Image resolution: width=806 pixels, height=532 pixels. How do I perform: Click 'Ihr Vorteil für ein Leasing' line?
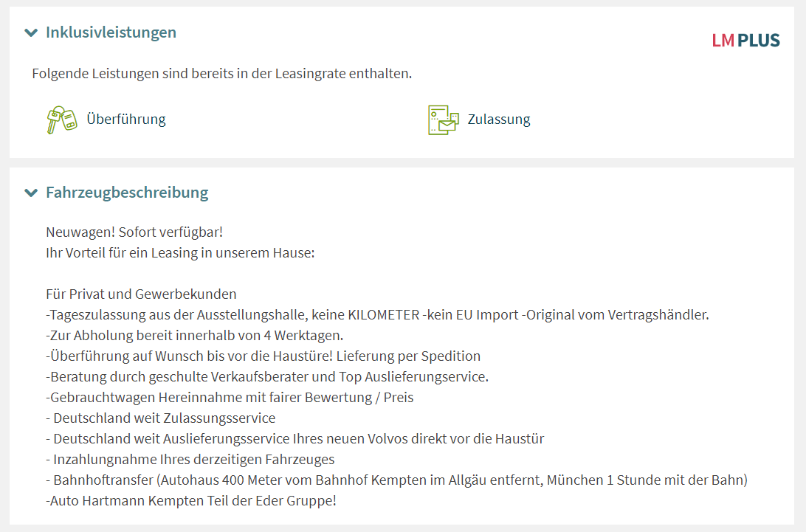pyautogui.click(x=180, y=253)
